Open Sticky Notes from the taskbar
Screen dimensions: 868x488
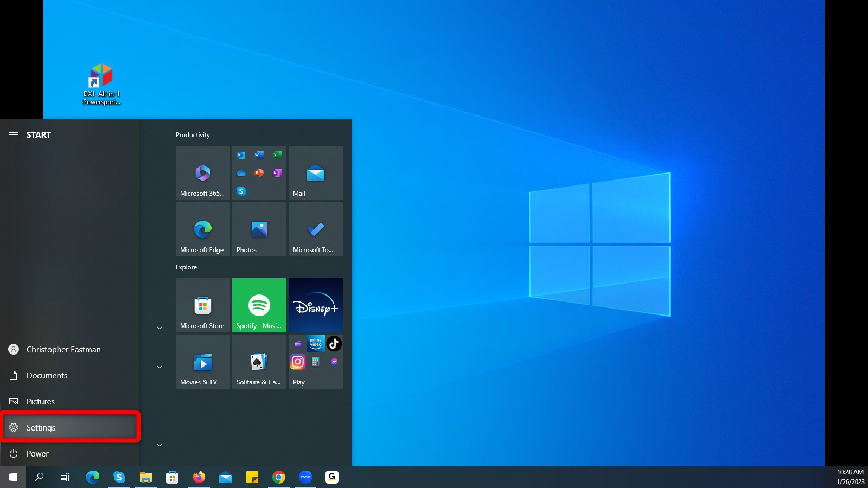tap(252, 477)
